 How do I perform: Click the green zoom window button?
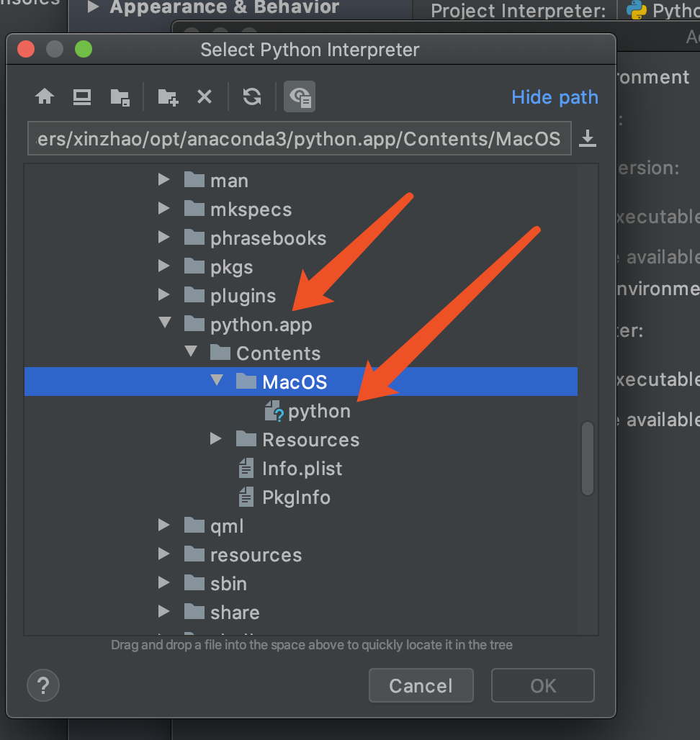click(x=84, y=49)
